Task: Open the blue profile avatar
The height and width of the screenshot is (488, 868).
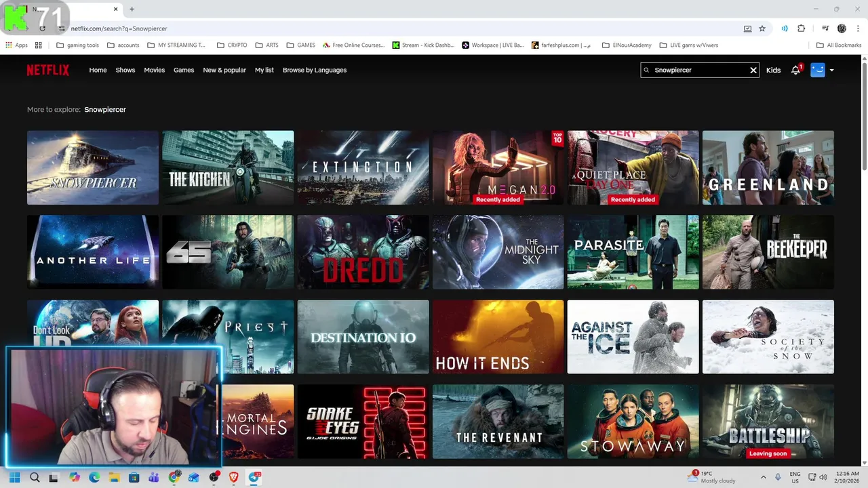Action: point(818,70)
